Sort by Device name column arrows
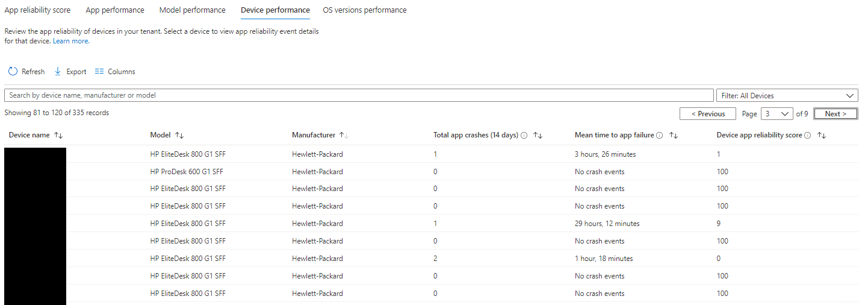The width and height of the screenshot is (868, 305). [58, 136]
